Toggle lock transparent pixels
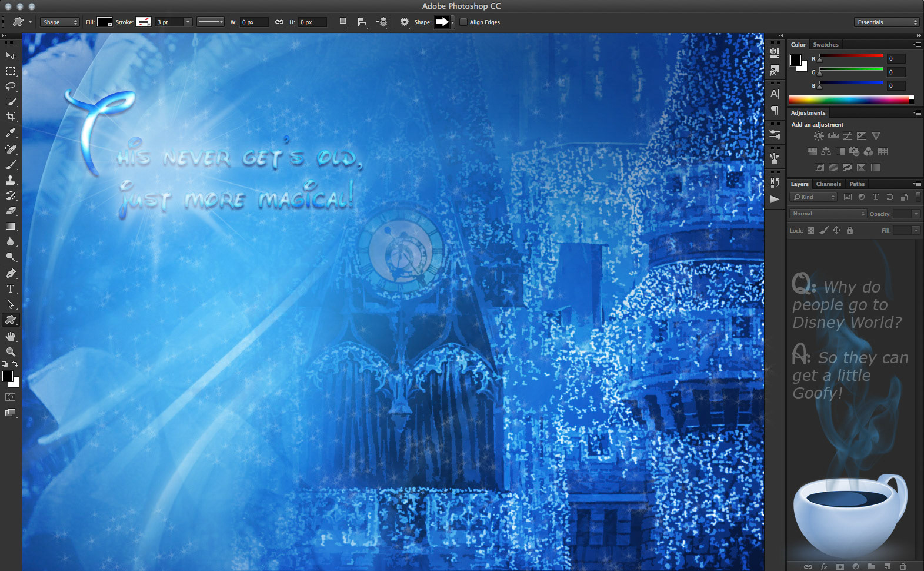This screenshot has width=924, height=571. coord(810,230)
